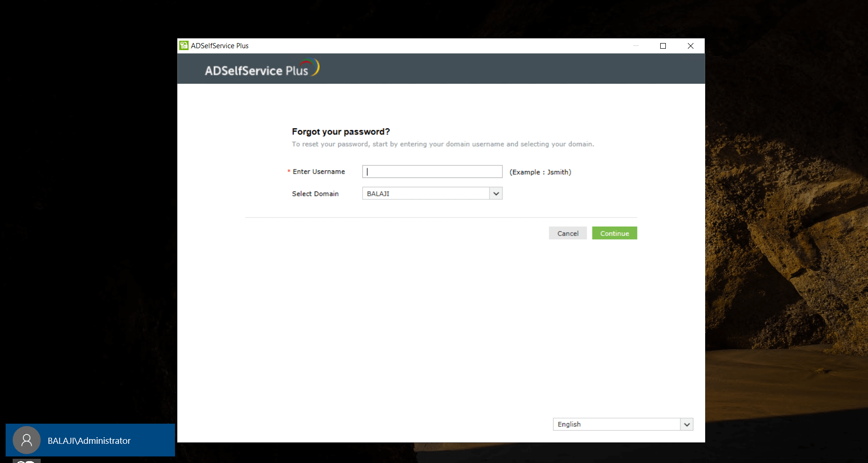
Task: Close the ADSelfService Plus window
Action: pos(690,46)
